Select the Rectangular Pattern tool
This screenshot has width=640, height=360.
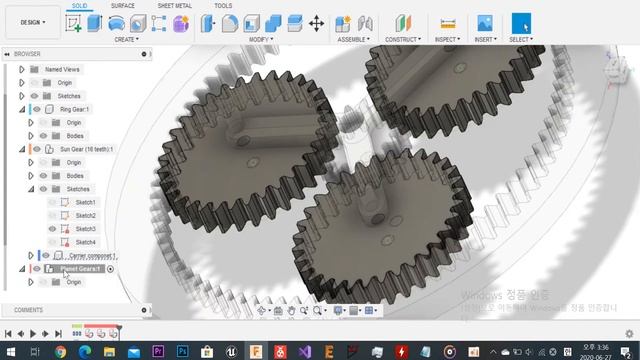click(159, 23)
